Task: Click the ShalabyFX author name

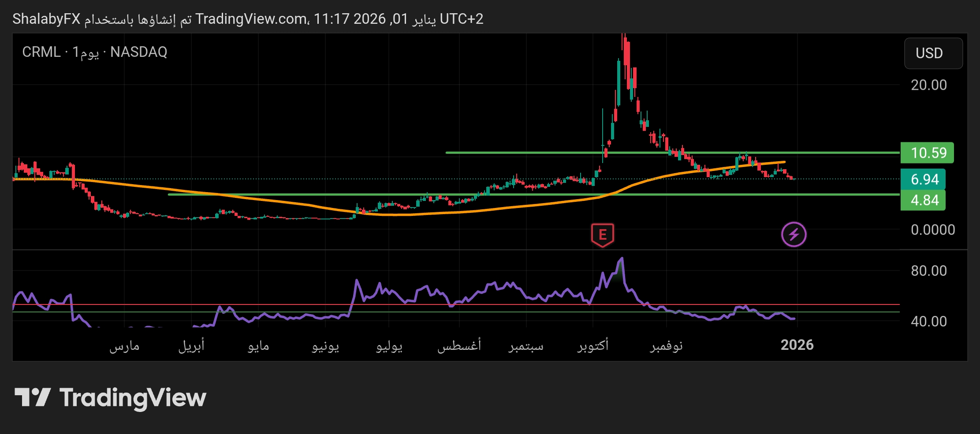Action: (x=46, y=19)
